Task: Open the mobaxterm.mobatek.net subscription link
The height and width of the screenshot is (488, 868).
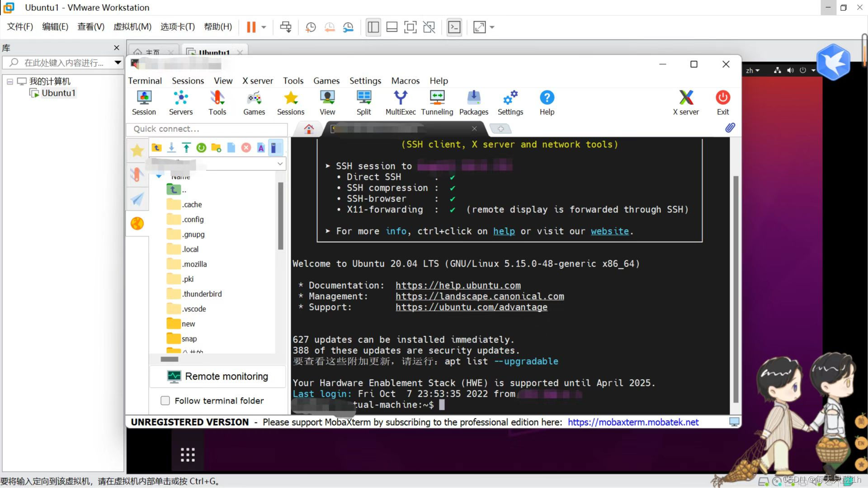Action: [x=633, y=422]
